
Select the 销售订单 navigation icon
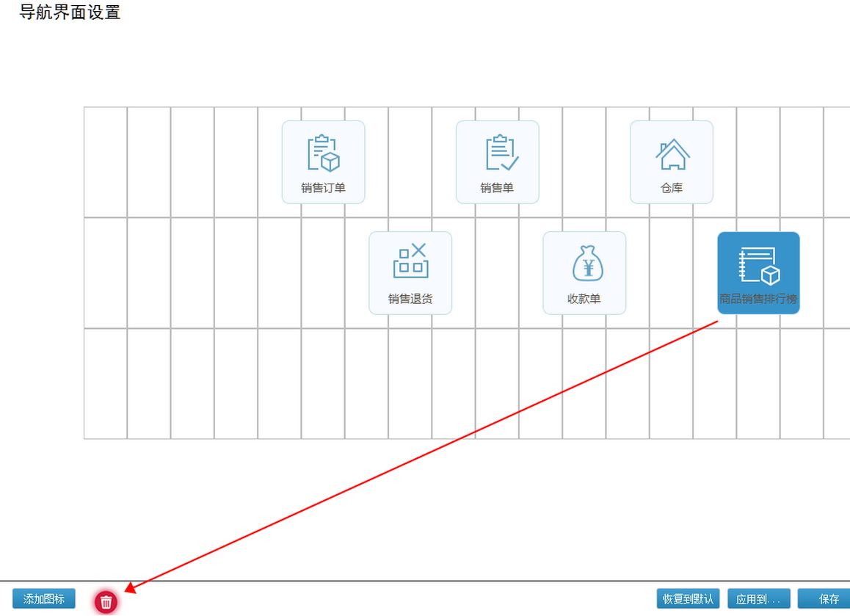(323, 162)
